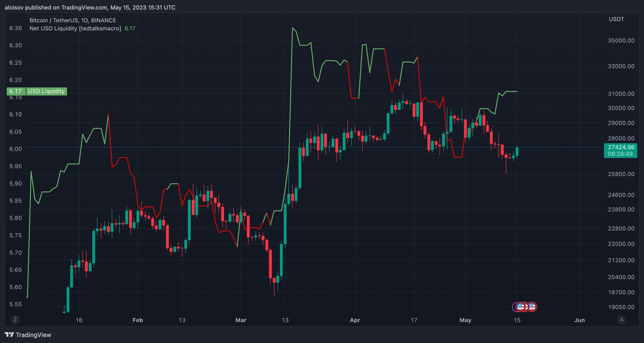The image size is (644, 343).
Task: Open the USDT currency label
Action: tap(616, 19)
